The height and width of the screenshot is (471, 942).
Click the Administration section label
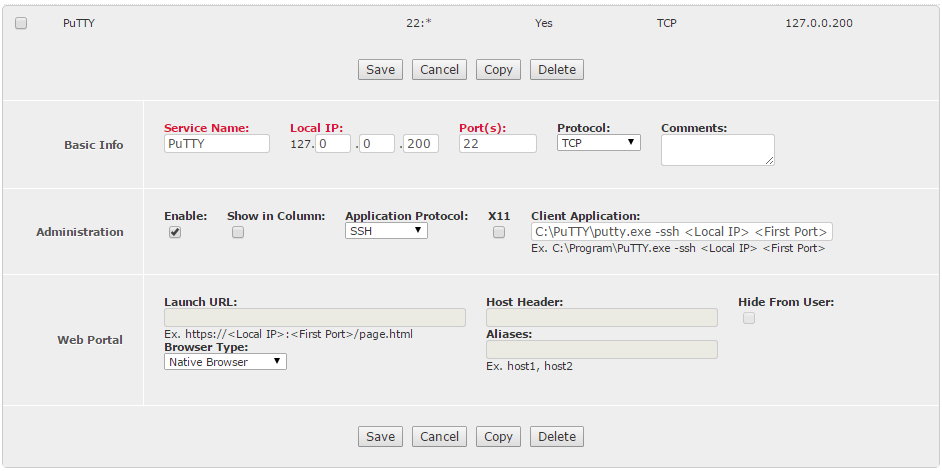pyautogui.click(x=80, y=232)
